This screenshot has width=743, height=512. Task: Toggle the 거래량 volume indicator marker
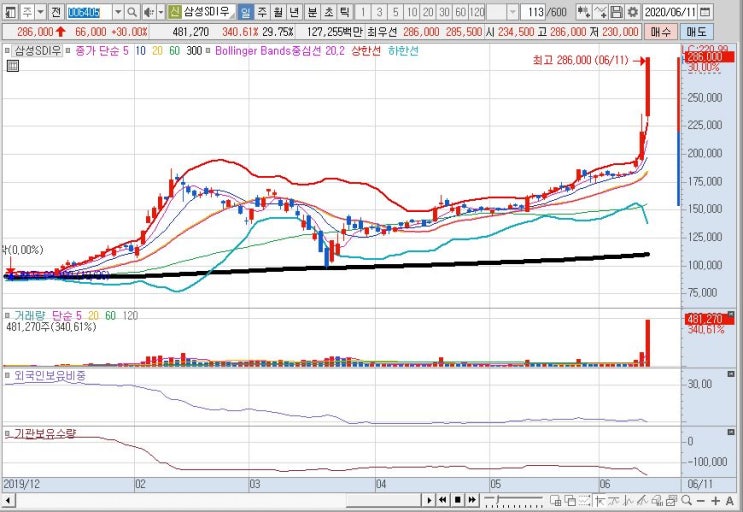7,315
